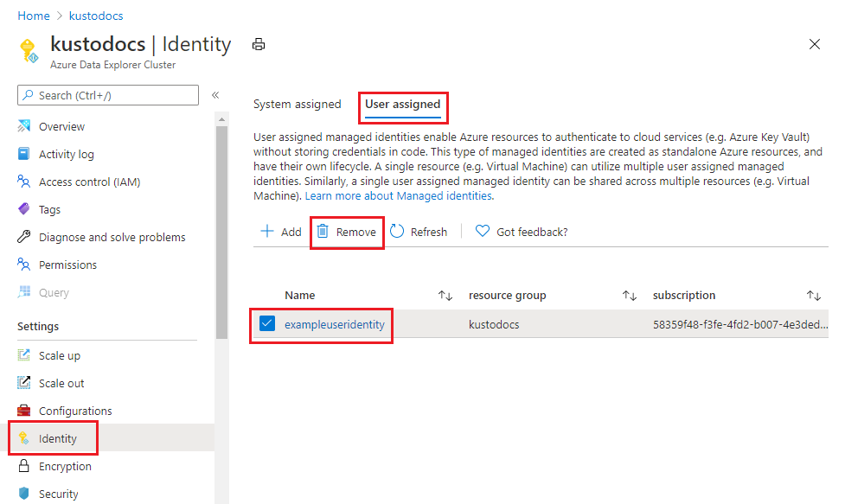Click the trash can Remove icon
This screenshot has width=845, height=504.
pos(323,232)
